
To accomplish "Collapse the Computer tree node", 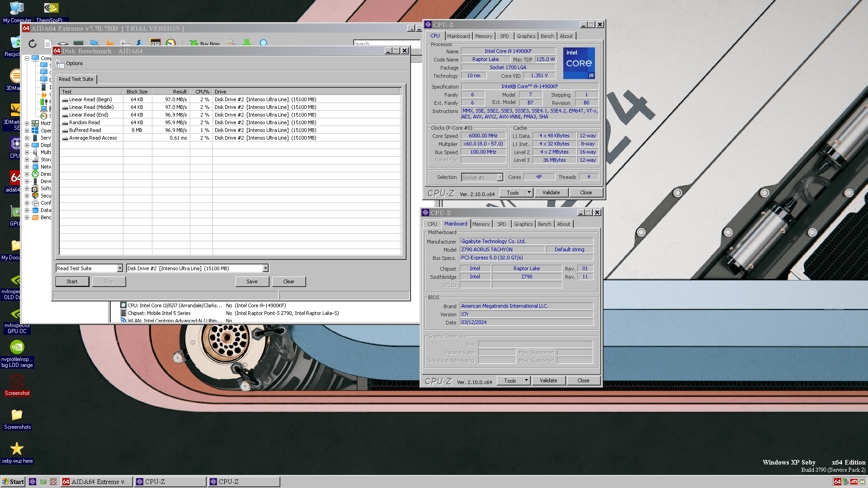I will pos(27,58).
